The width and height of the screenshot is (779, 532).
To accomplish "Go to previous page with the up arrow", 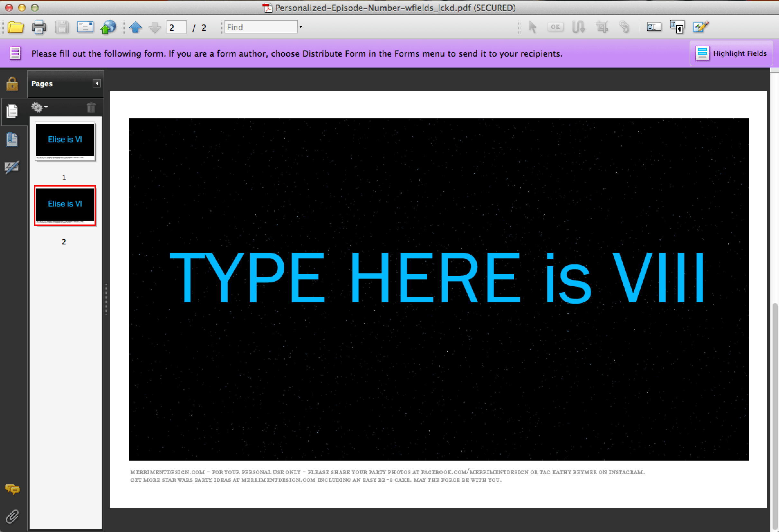I will (135, 27).
